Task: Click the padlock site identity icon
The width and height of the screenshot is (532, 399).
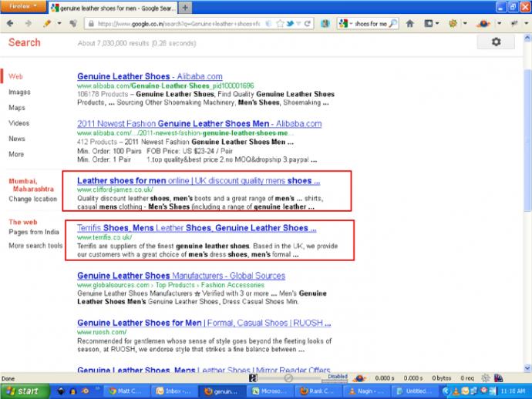Action: [91, 24]
